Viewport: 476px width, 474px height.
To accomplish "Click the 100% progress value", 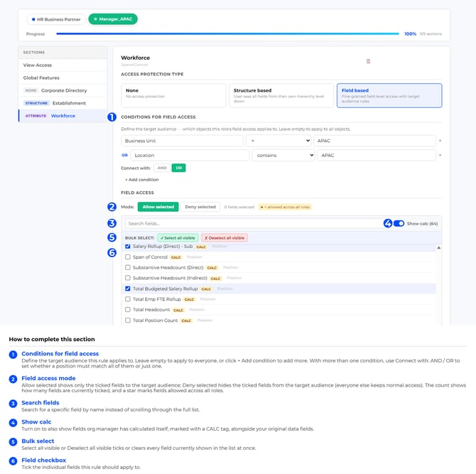I will click(x=410, y=33).
